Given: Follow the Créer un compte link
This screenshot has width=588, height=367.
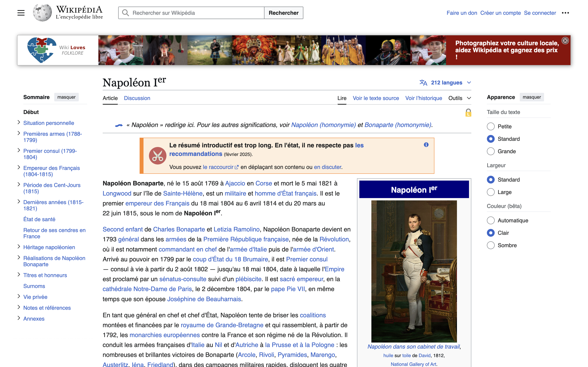Looking at the screenshot, I should click(500, 13).
